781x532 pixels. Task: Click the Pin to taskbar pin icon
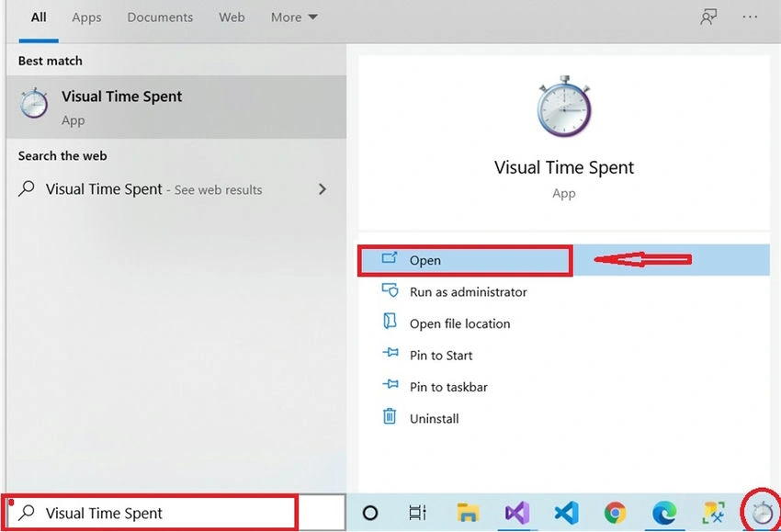(x=390, y=384)
